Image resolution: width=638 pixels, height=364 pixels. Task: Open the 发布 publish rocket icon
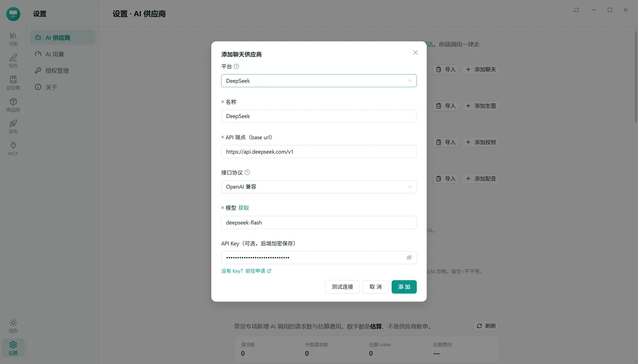[x=13, y=127]
